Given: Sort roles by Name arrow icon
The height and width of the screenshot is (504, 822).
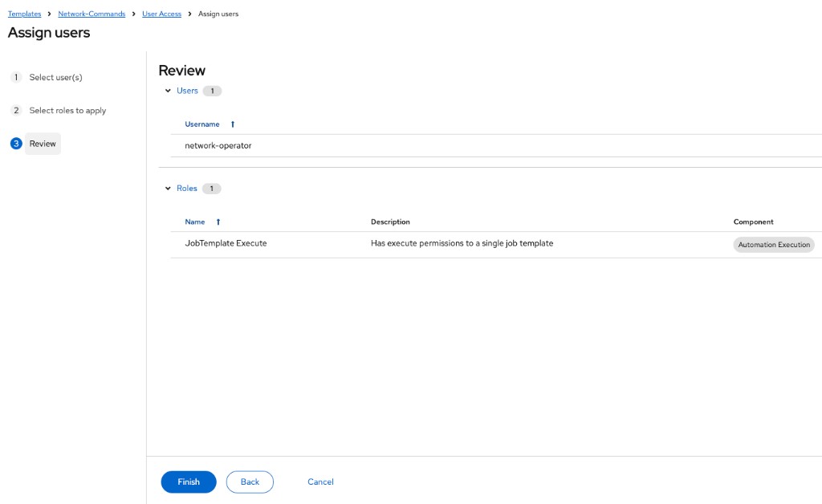Looking at the screenshot, I should [218, 222].
